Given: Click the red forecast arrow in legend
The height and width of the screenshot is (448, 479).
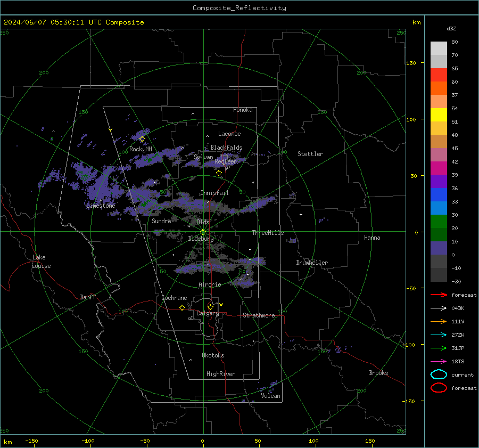Looking at the screenshot, I should 439,295.
